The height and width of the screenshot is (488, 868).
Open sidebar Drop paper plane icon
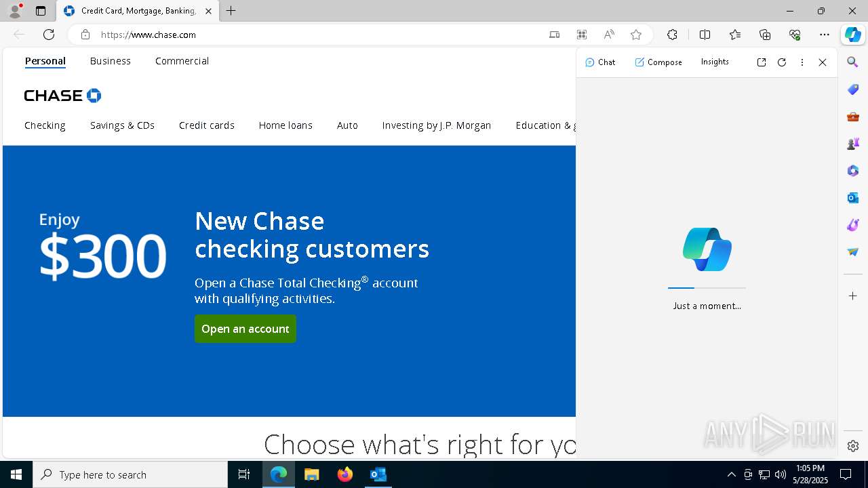click(853, 252)
